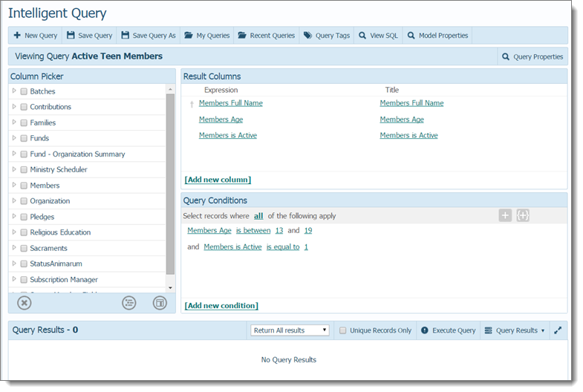The width and height of the screenshot is (583, 392).
Task: Enable the Unique Records Only checkbox
Action: pyautogui.click(x=342, y=330)
